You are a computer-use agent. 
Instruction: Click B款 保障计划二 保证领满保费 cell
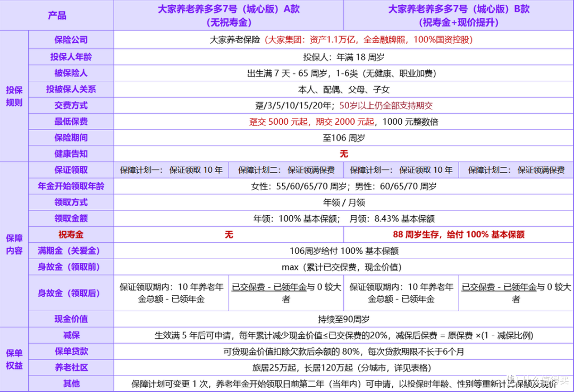(516, 170)
